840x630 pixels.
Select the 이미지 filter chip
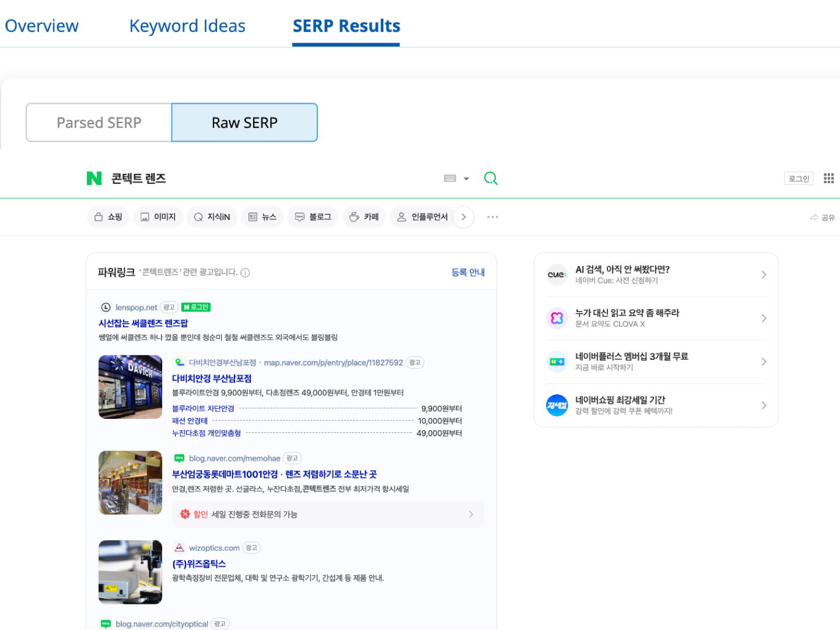click(x=158, y=217)
